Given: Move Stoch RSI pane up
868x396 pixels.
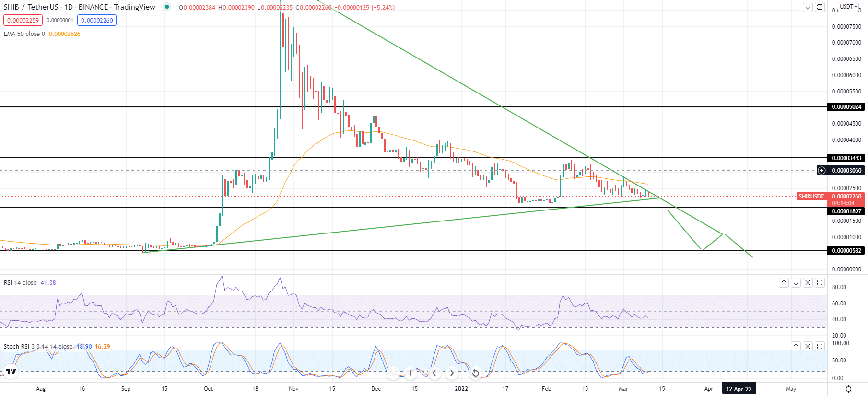Looking at the screenshot, I should coord(796,346).
